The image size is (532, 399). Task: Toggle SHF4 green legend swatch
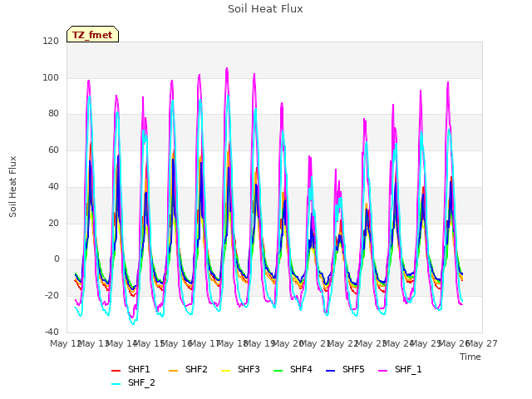[278, 371]
